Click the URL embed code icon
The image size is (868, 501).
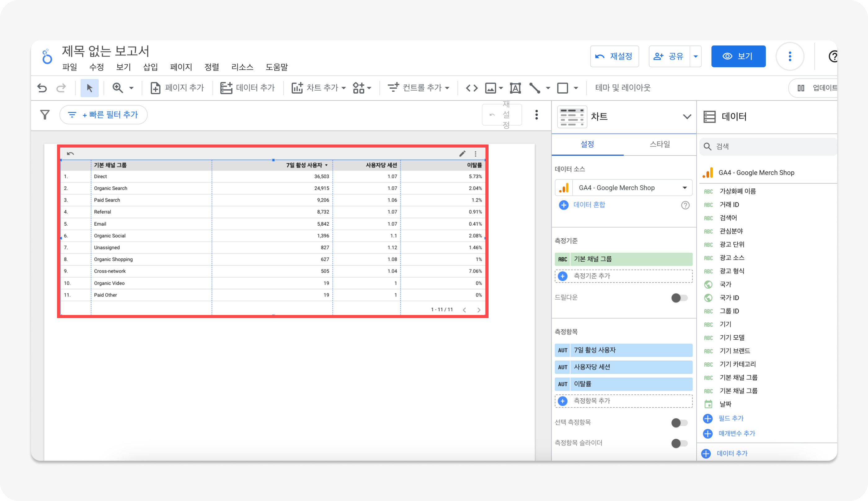472,88
